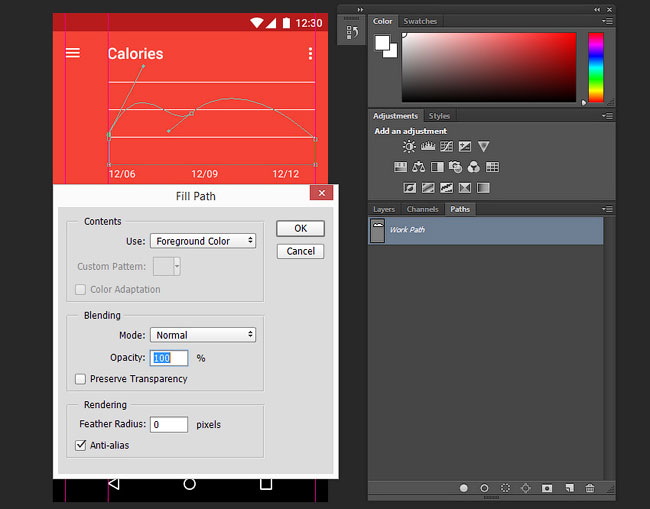Pick a color in the color field
Image resolution: width=650 pixels, height=509 pixels.
(489, 67)
